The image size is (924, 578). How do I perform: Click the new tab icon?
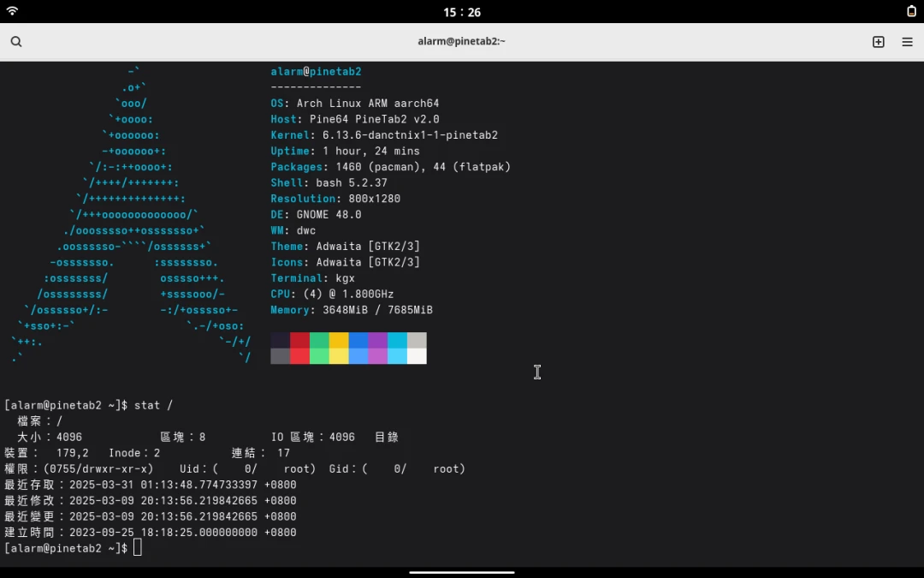878,42
